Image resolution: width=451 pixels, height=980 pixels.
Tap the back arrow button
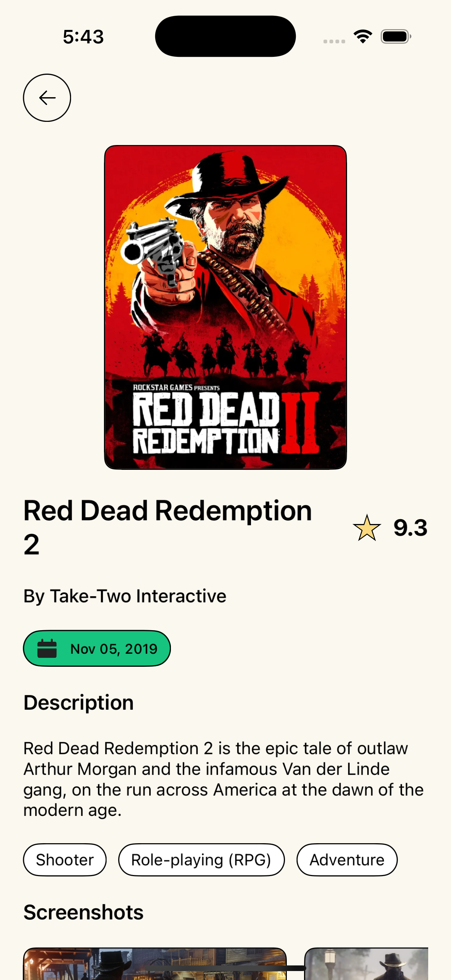(x=47, y=98)
